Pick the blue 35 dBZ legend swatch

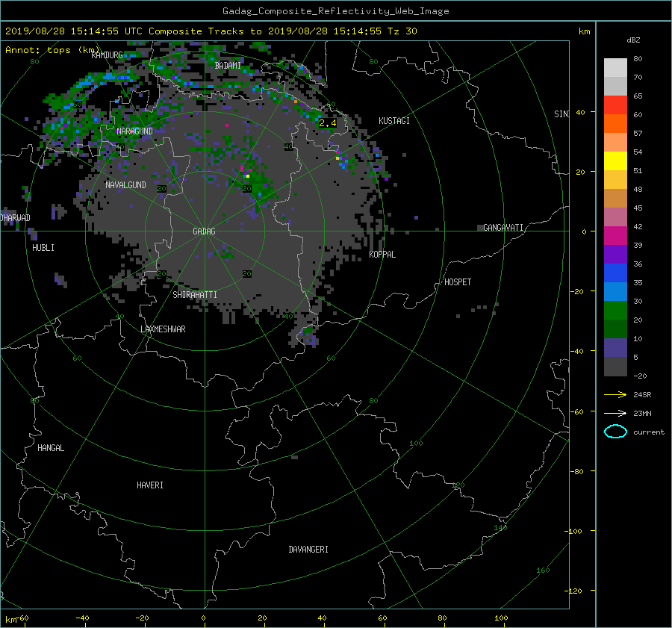pos(615,273)
